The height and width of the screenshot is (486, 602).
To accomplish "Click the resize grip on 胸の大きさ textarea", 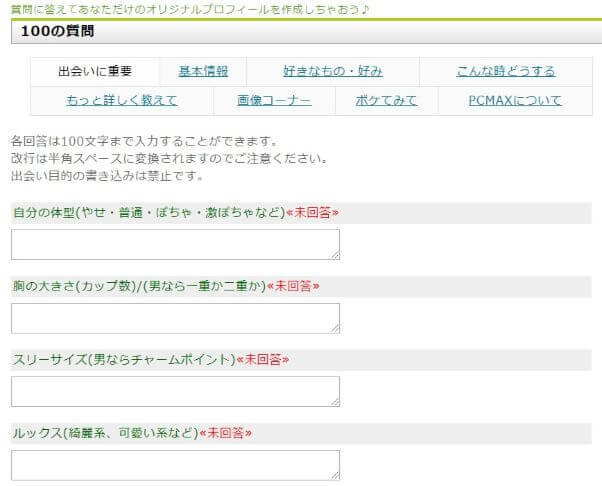I will tap(335, 328).
